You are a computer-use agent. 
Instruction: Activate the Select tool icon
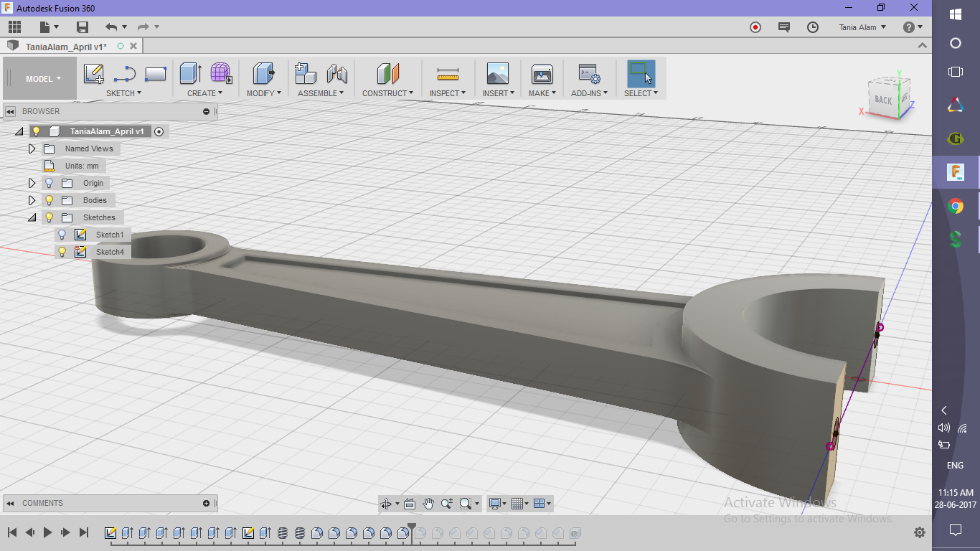(x=641, y=74)
